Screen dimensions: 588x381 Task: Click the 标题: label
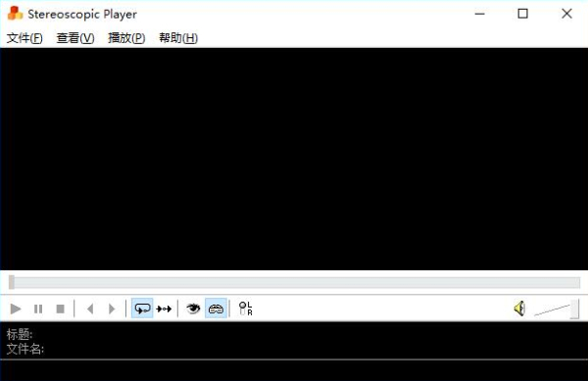20,334
